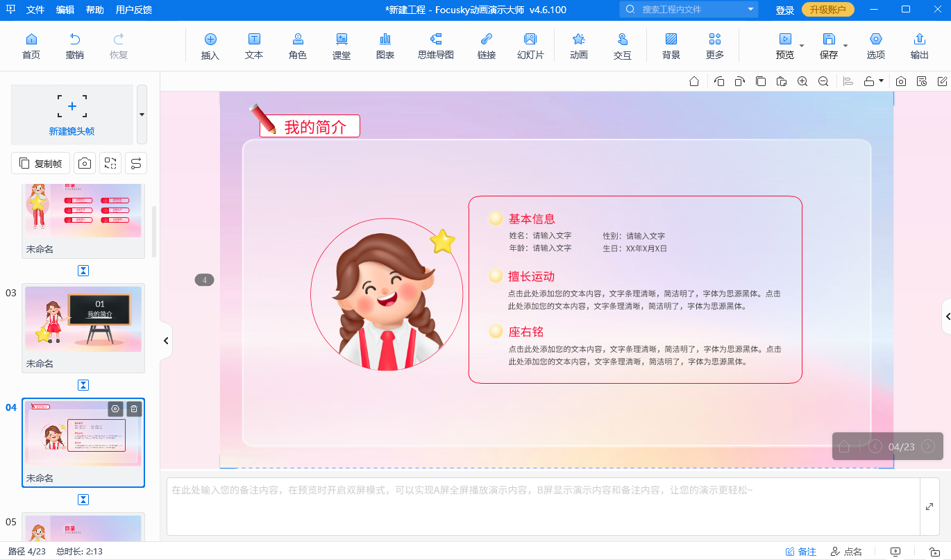The image size is (951, 560).
Task: Collapse the left frame panel with the chevron handle
Action: pos(167,341)
